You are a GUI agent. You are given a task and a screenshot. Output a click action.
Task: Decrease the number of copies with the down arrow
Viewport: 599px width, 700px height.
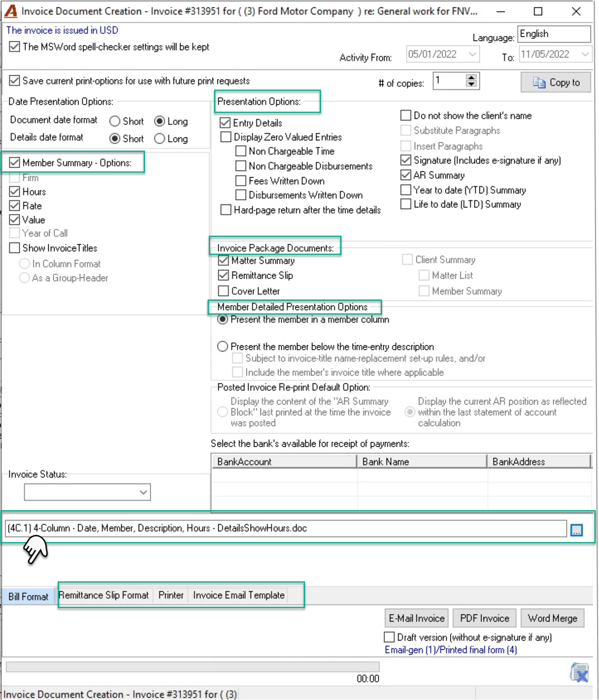point(471,84)
